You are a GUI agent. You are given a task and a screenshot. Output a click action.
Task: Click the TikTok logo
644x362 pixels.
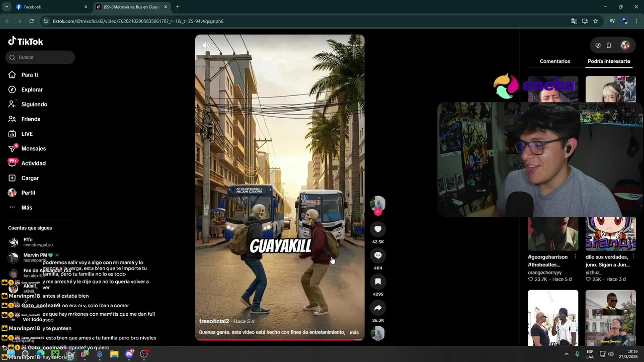tap(26, 41)
